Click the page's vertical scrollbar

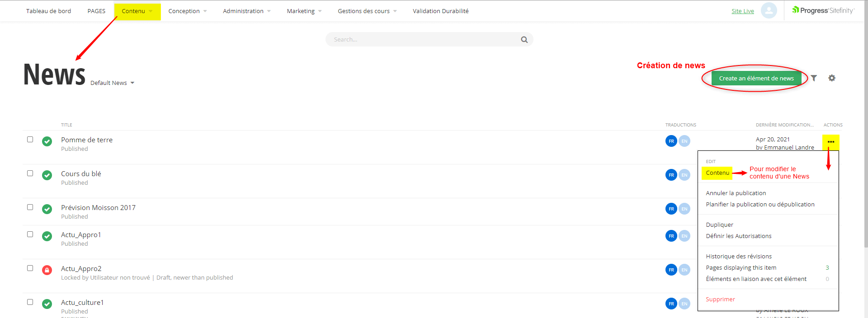point(865,136)
